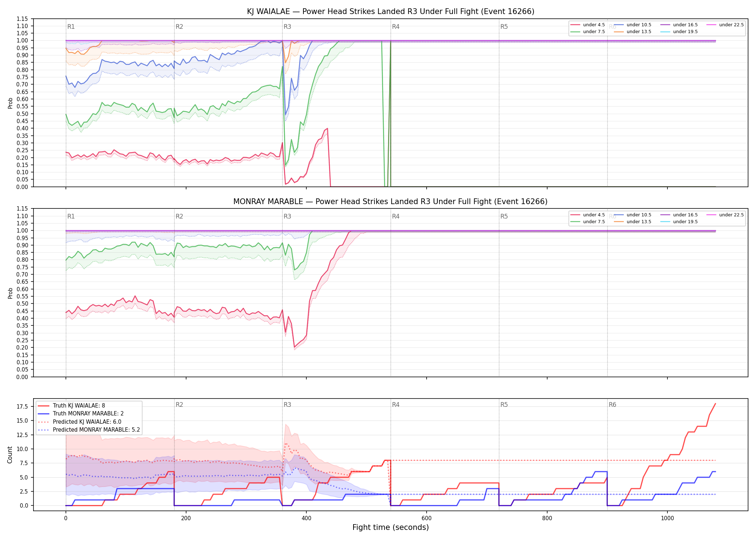Click the 'under 7.5' legend entry in the top chart
756x540 pixels.
588,32
